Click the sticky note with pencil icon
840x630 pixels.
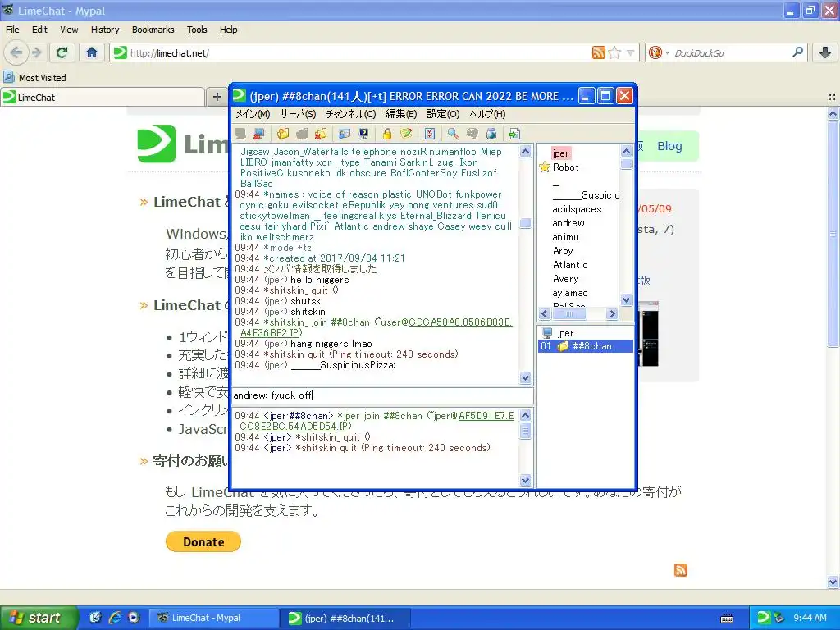405,134
